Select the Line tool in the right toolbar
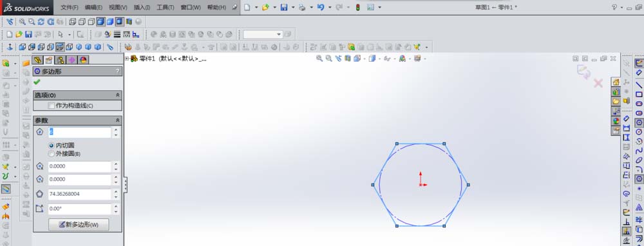The height and width of the screenshot is (246, 644). click(x=639, y=85)
